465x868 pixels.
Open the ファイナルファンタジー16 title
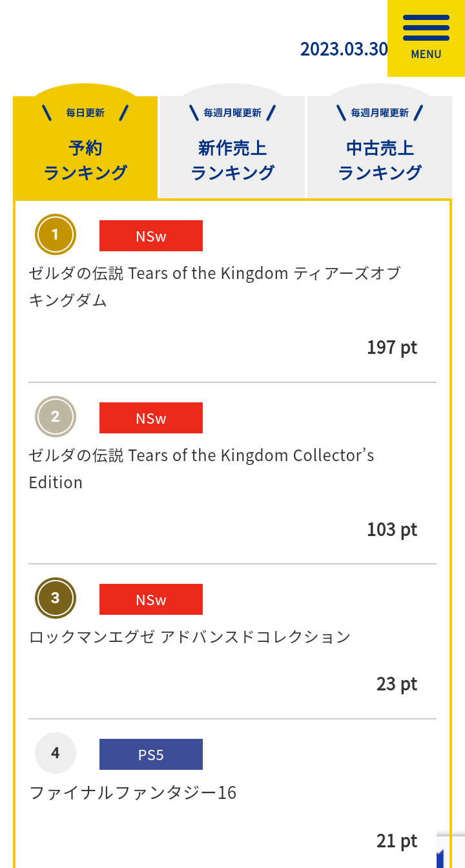(x=133, y=792)
